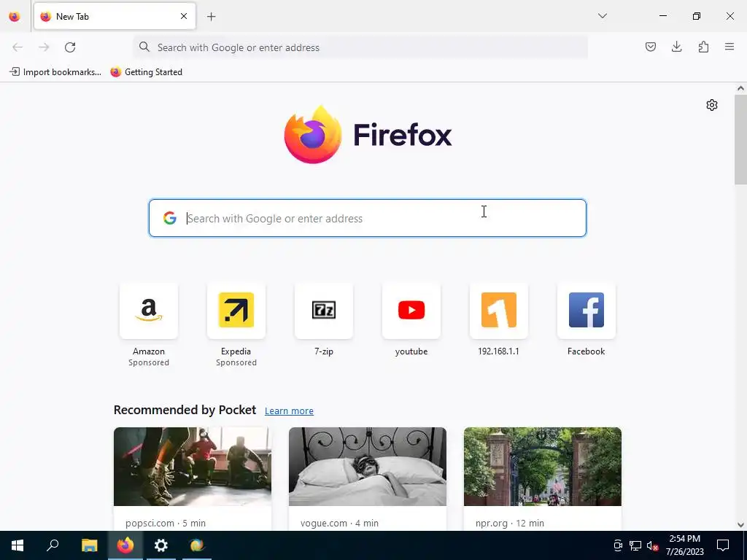Open the Firefox View pinned tab icon

[15, 17]
